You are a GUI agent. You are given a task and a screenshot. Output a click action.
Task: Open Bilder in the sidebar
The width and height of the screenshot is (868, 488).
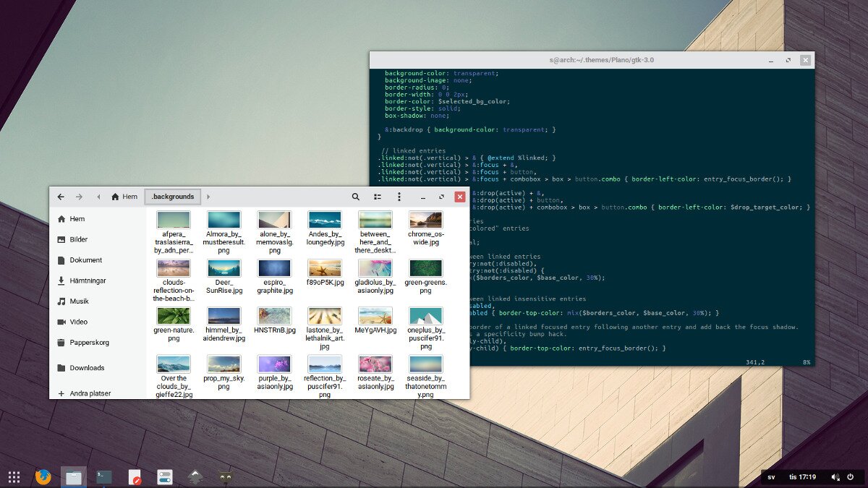[79, 239]
